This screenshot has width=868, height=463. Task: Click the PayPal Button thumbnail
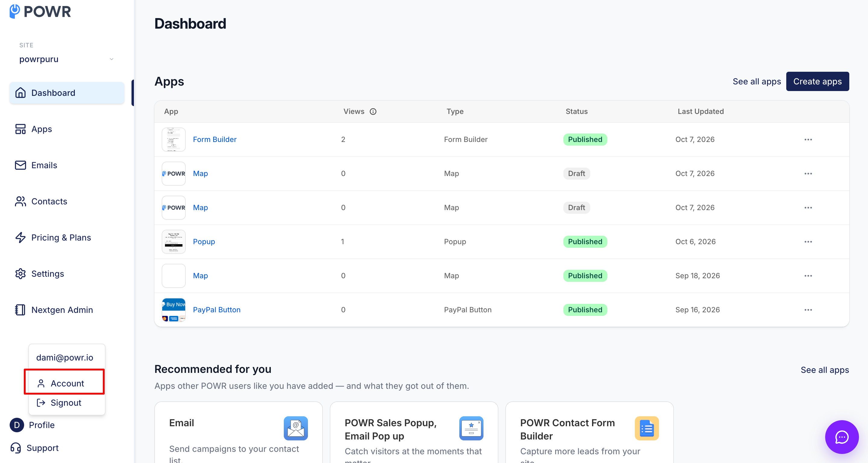click(173, 310)
